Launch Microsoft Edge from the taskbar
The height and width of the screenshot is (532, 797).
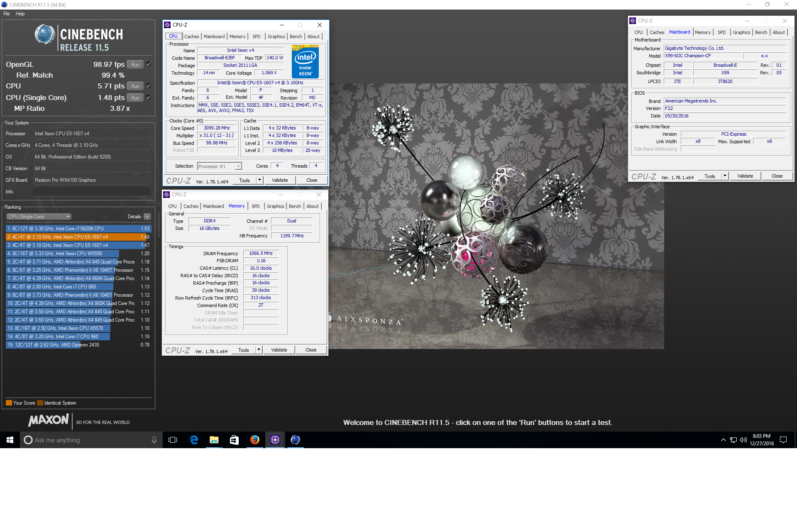193,440
